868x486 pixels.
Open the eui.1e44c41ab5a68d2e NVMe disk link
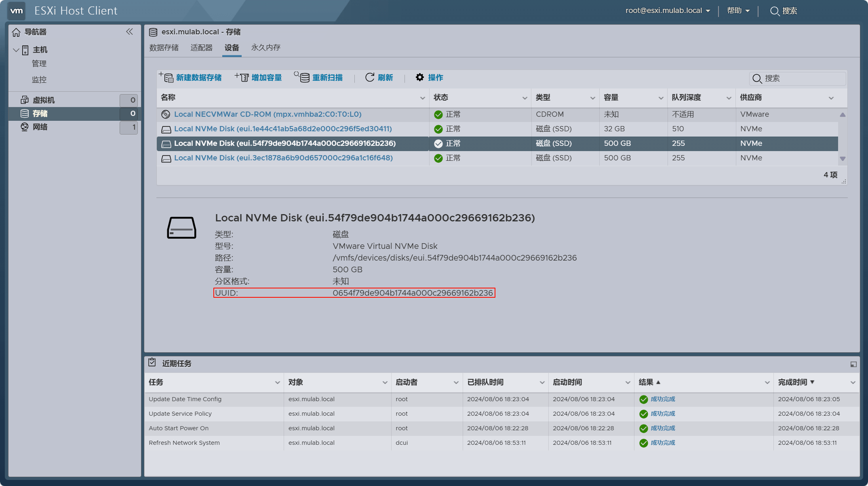(283, 129)
